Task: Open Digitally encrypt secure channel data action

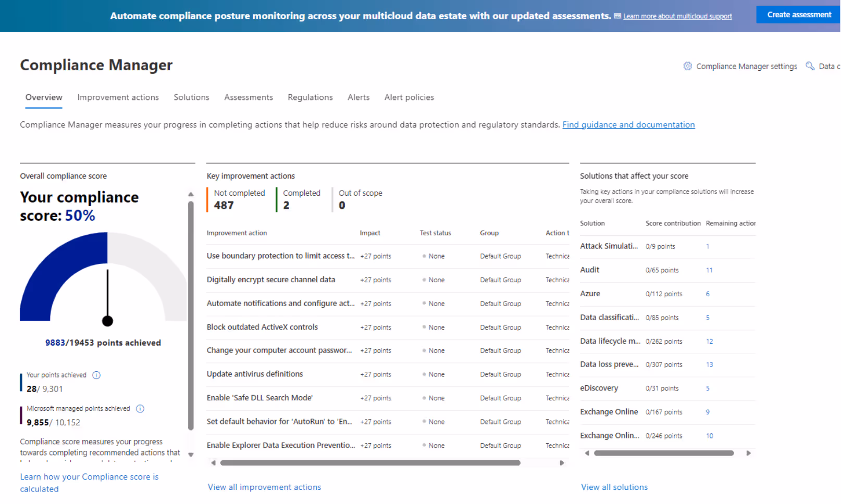Action: (x=270, y=280)
